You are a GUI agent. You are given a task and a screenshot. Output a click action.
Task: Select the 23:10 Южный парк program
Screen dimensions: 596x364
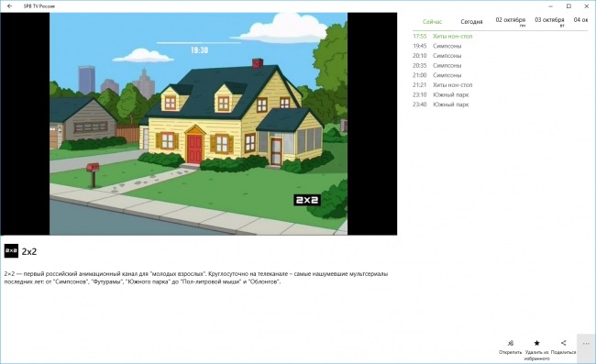(440, 94)
